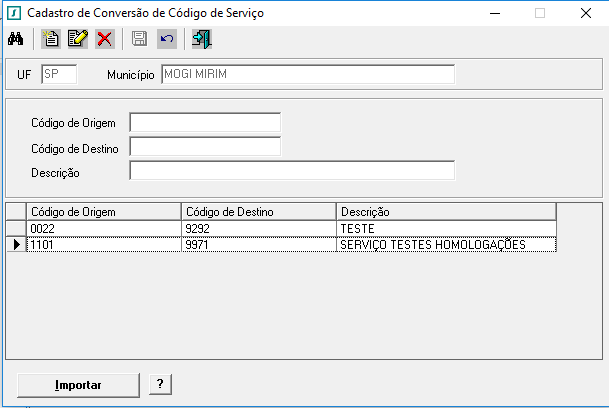Click the UF field containing SP

tap(59, 74)
